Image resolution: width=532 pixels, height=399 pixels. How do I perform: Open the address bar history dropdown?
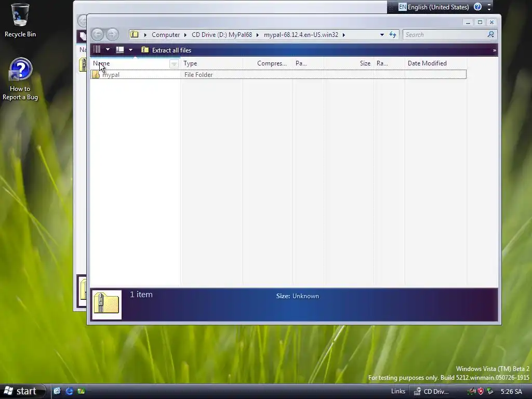[x=382, y=35]
